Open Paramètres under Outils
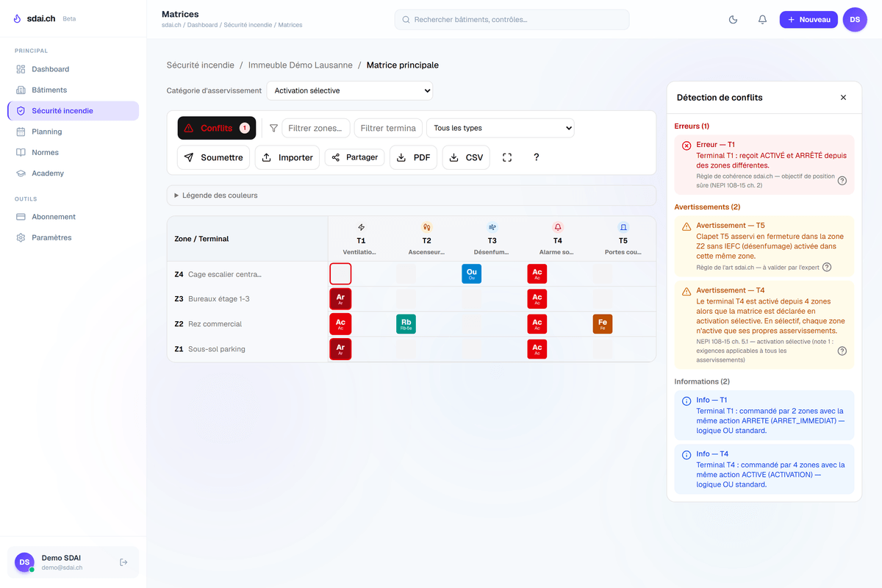Screen dimensions: 882x588 73,237
